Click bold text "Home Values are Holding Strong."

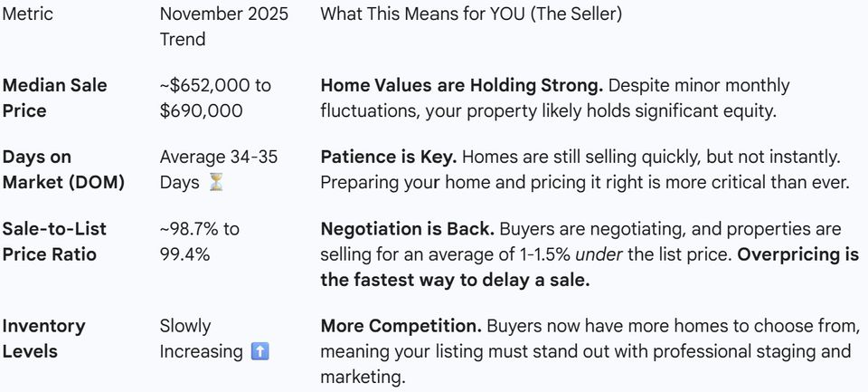click(462, 85)
